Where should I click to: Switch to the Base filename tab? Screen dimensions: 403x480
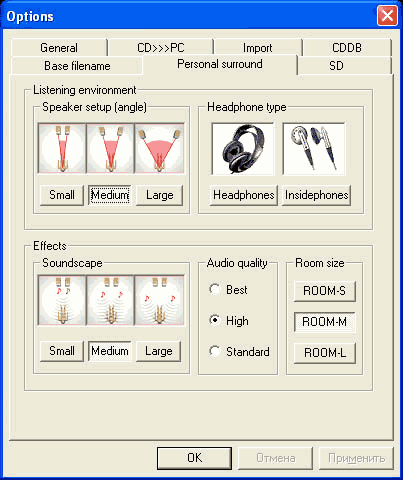[x=77, y=66]
